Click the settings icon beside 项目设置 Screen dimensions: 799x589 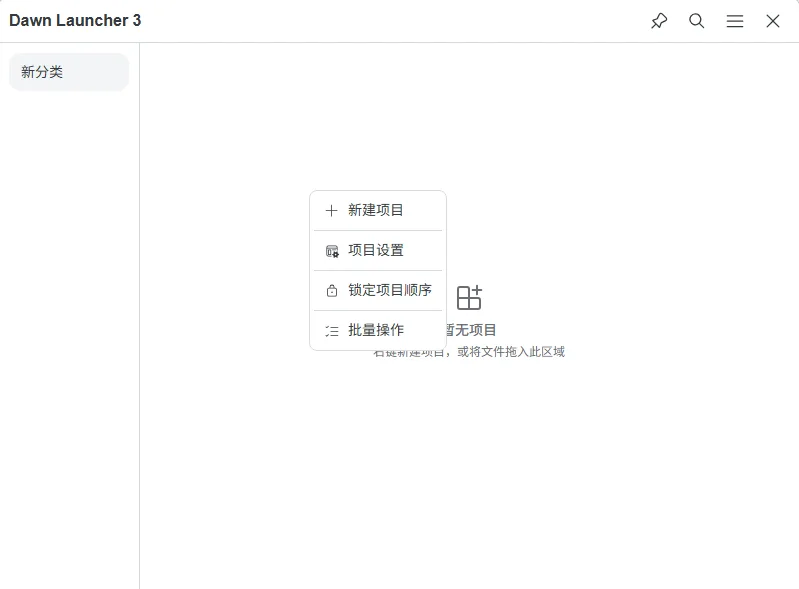pyautogui.click(x=332, y=251)
